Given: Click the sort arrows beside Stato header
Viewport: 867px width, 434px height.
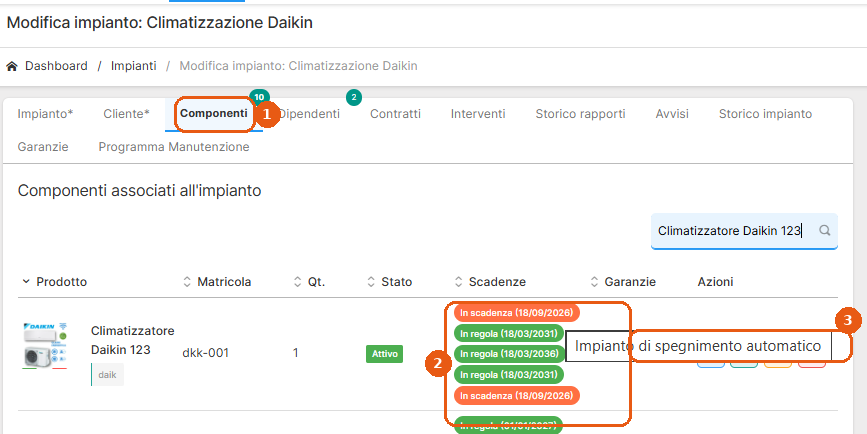Looking at the screenshot, I should tap(371, 282).
